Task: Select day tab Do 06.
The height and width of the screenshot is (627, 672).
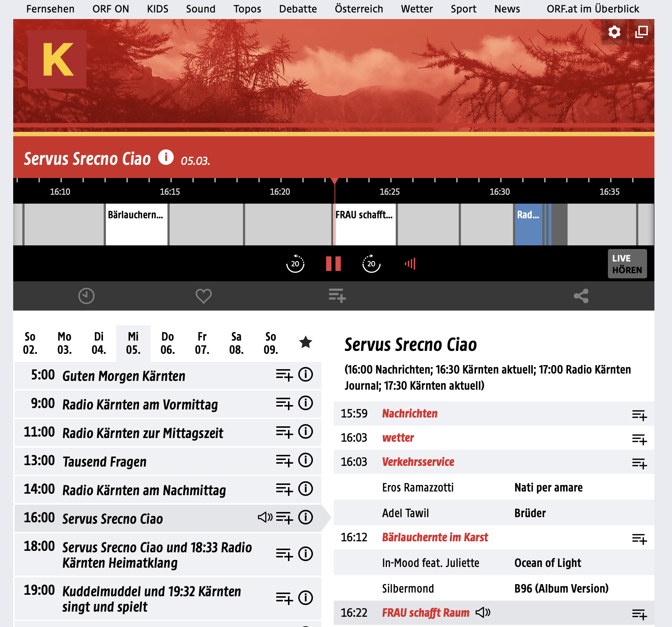Action: (x=168, y=343)
